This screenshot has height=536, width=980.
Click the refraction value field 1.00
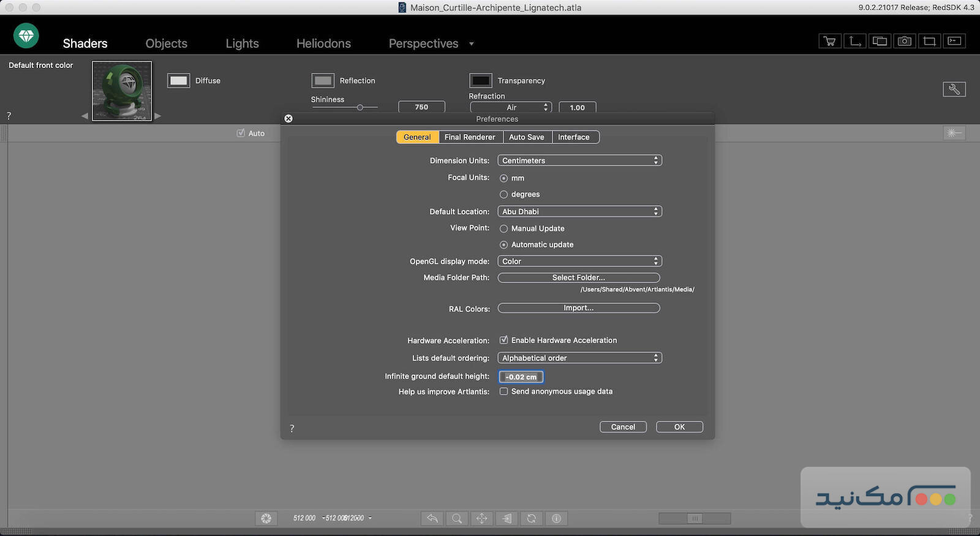(x=577, y=107)
